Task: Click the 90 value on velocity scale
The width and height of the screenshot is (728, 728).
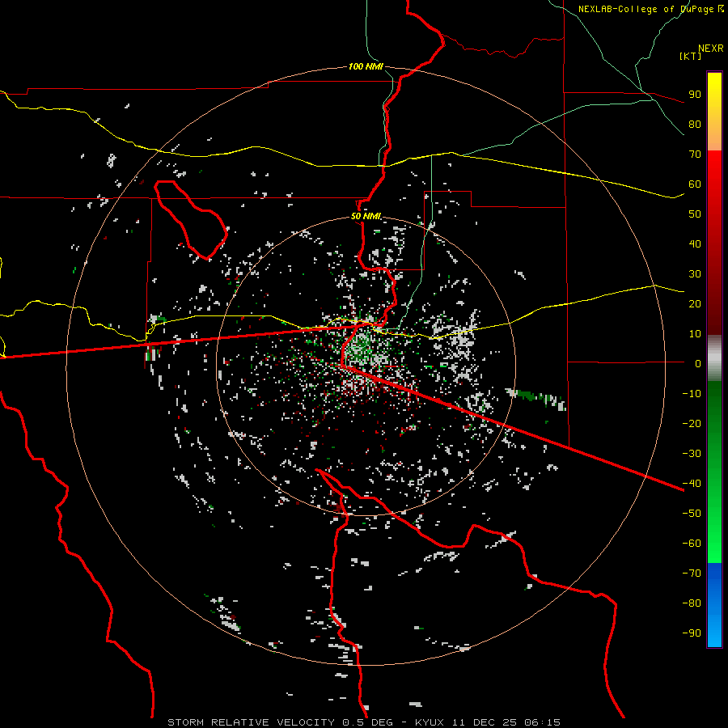Action: pos(695,95)
